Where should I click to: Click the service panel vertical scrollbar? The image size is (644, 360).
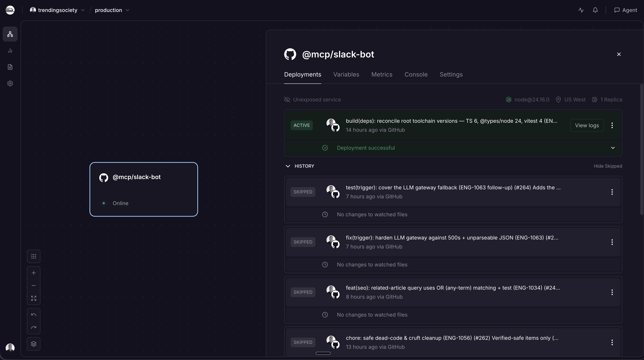point(642,149)
